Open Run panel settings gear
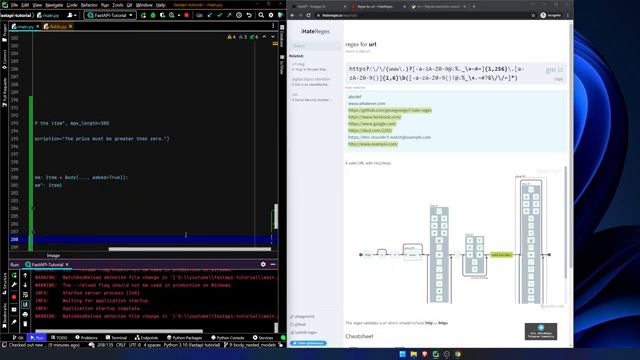The image size is (640, 360). point(263,264)
